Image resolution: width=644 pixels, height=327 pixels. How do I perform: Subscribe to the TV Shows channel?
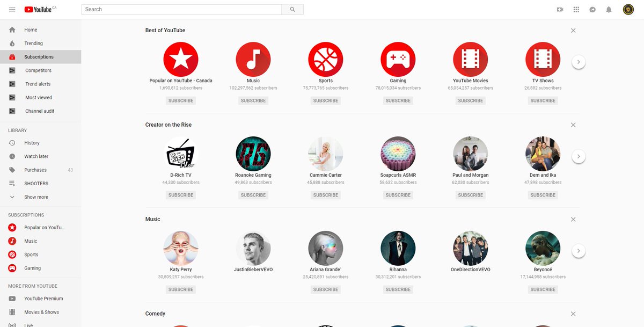pyautogui.click(x=543, y=100)
